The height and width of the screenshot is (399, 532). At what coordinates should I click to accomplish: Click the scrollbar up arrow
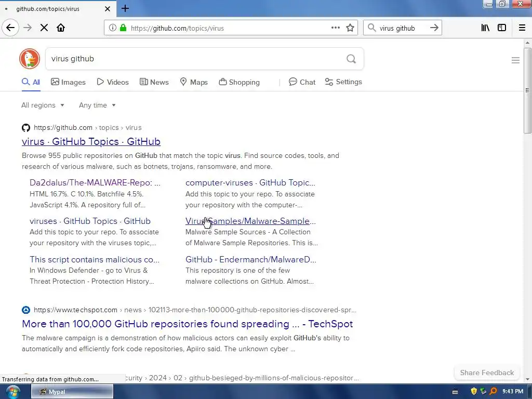coord(527,43)
